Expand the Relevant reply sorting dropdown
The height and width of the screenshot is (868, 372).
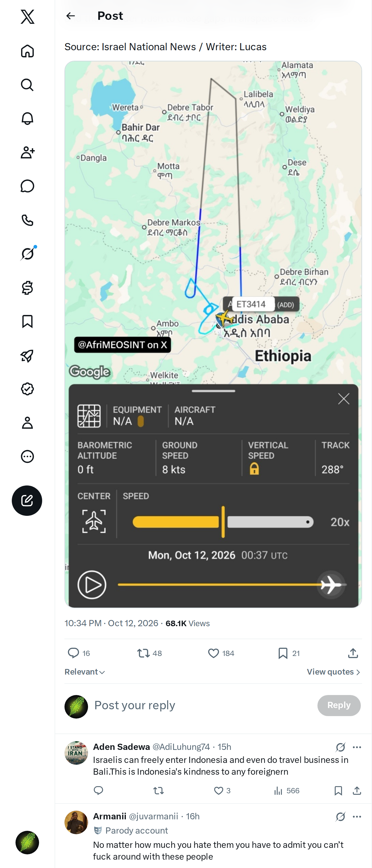(85, 672)
